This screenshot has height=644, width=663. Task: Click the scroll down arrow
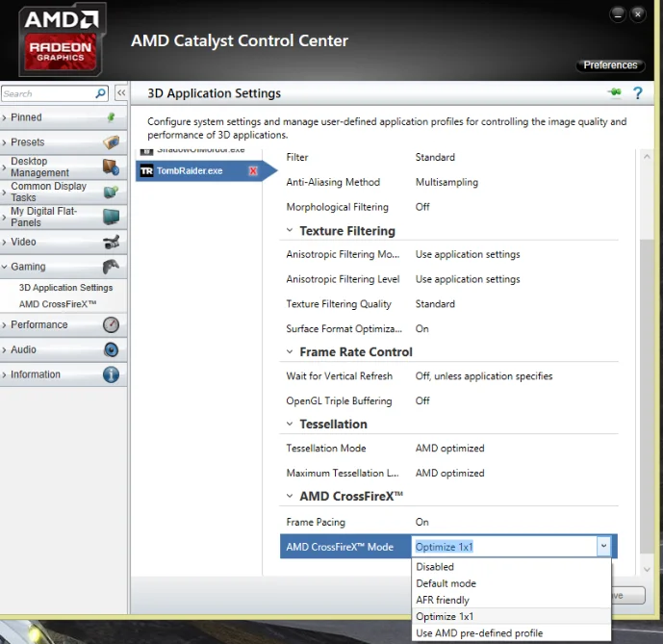click(x=646, y=570)
